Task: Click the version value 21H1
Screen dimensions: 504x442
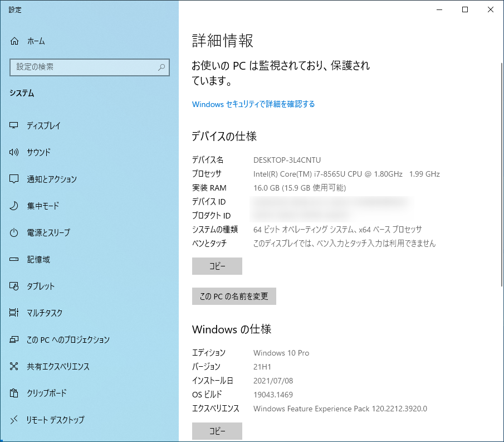Action: pos(262,367)
